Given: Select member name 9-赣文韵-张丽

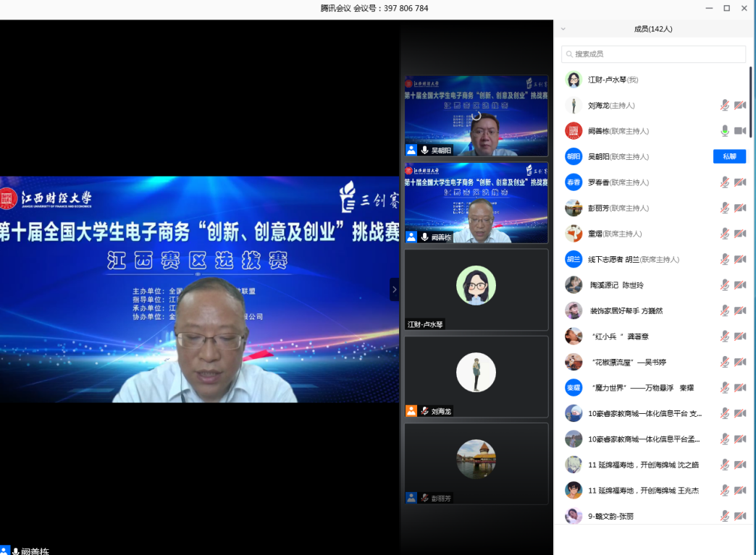Looking at the screenshot, I should click(x=611, y=516).
